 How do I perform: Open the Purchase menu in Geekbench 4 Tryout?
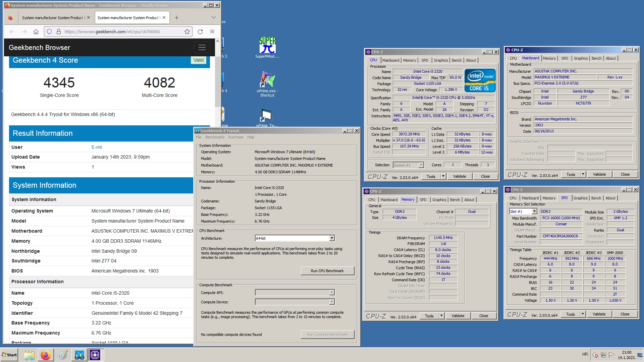[236, 137]
